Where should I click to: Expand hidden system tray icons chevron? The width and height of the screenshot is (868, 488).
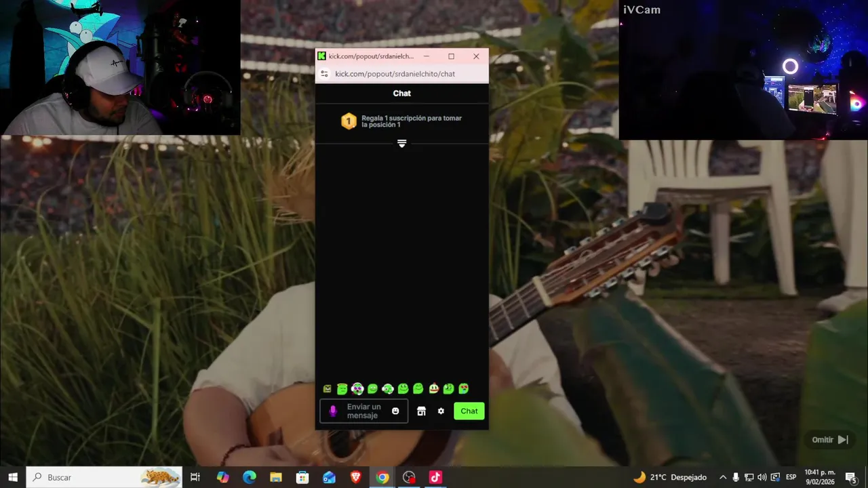point(723,477)
